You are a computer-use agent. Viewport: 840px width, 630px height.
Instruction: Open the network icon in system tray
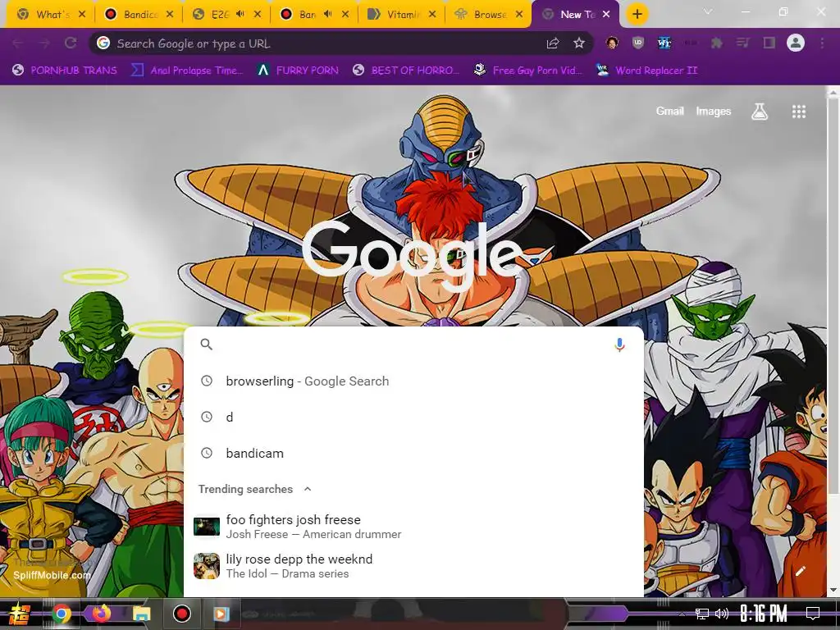(x=702, y=614)
